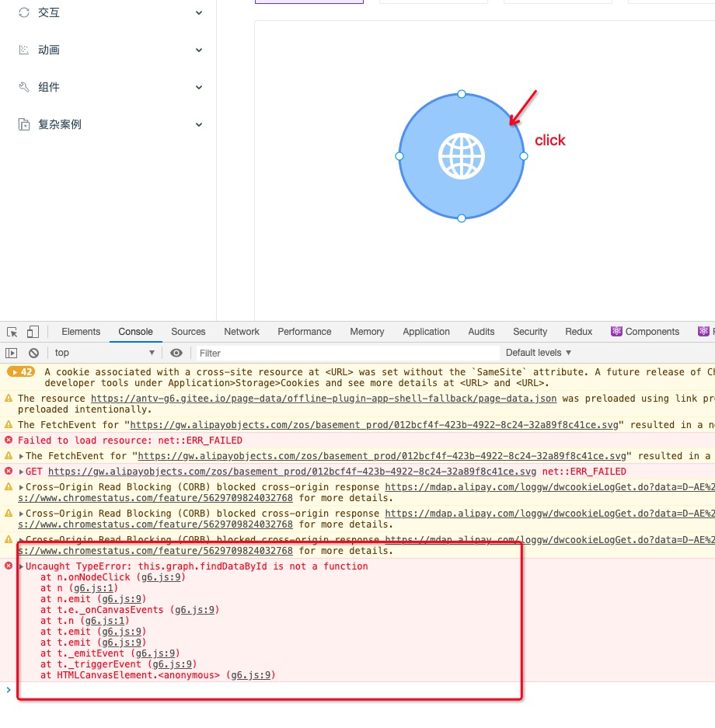
Task: Open the Audits tab
Action: click(x=481, y=332)
